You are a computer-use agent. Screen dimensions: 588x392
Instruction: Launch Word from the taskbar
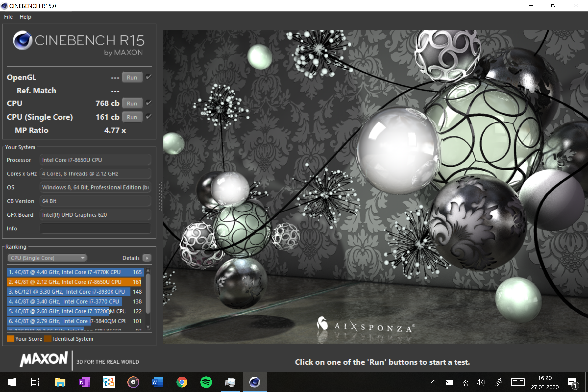157,382
